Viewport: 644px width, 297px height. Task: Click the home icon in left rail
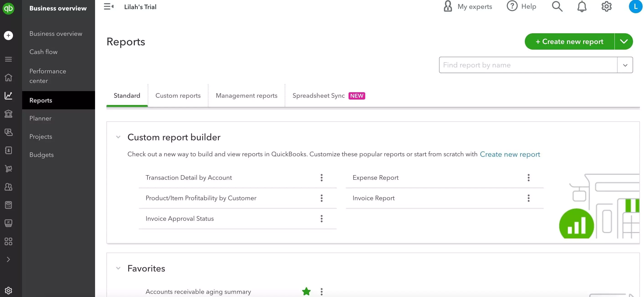point(8,77)
